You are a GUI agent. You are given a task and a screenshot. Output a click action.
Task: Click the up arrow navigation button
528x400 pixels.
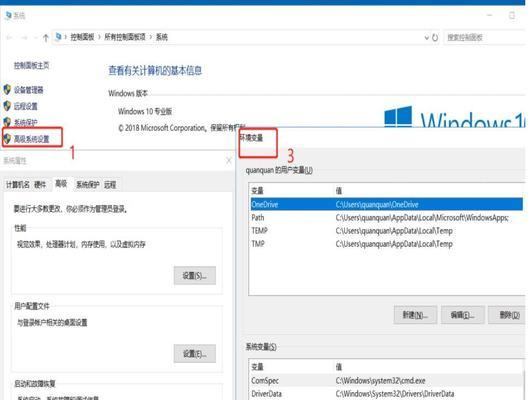[x=46, y=38]
